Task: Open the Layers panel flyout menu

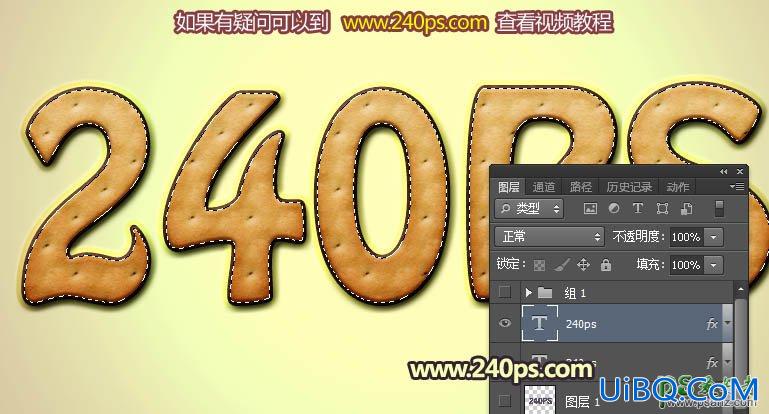Action: tap(737, 186)
